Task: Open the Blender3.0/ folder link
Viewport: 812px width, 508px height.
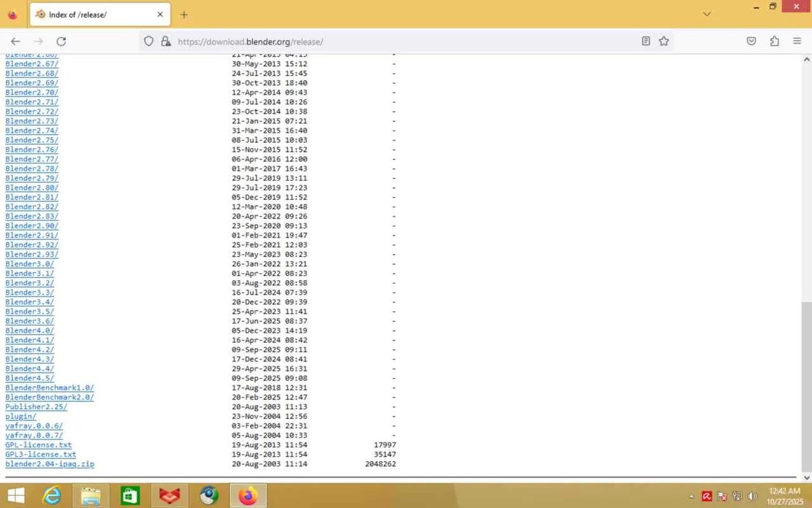Action: click(30, 264)
